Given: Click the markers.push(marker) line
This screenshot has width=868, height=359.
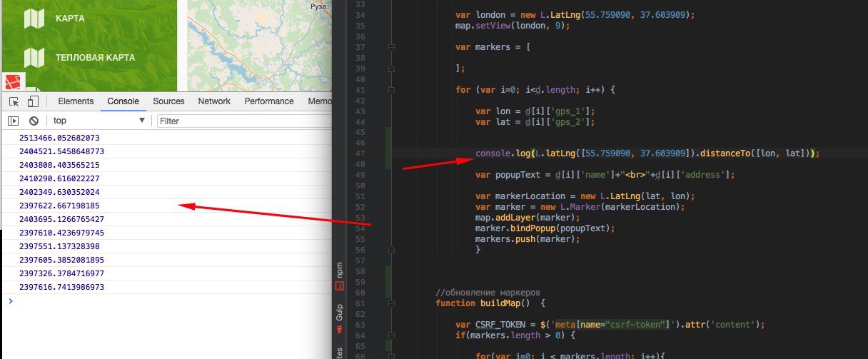Looking at the screenshot, I should tap(528, 239).
